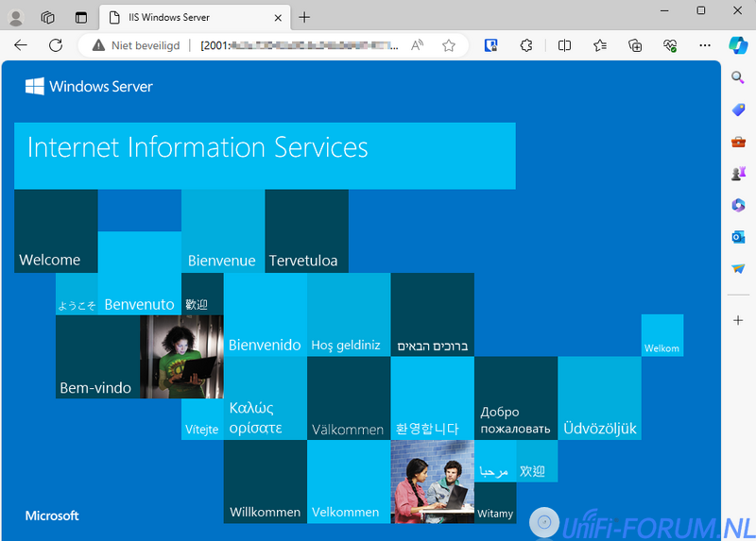This screenshot has height=541, width=756.
Task: Add this page to favorites star
Action: click(449, 45)
